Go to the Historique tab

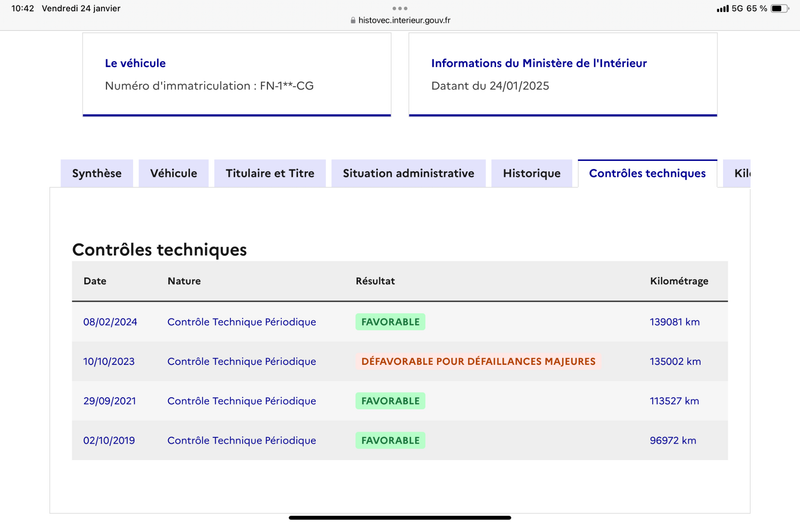(x=532, y=173)
